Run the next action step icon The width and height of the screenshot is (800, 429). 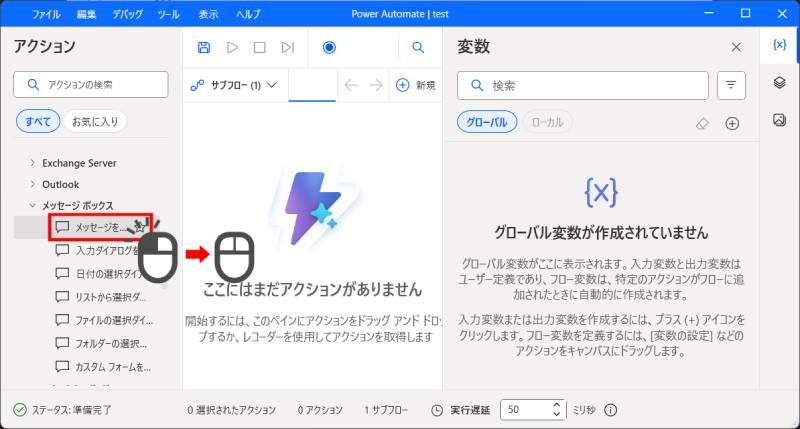click(x=288, y=47)
